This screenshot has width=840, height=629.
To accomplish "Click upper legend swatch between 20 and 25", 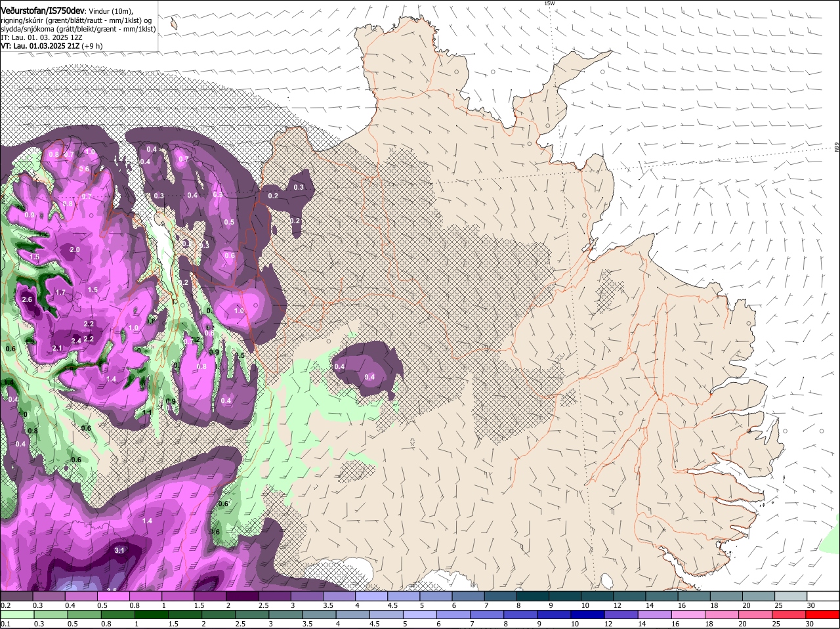I will (x=759, y=596).
